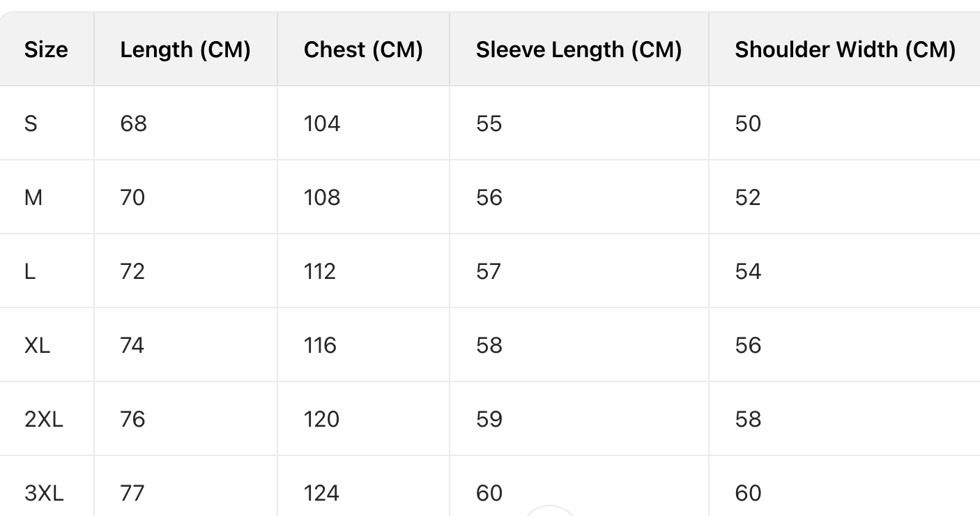
Task: Click the M size row label
Action: click(33, 197)
